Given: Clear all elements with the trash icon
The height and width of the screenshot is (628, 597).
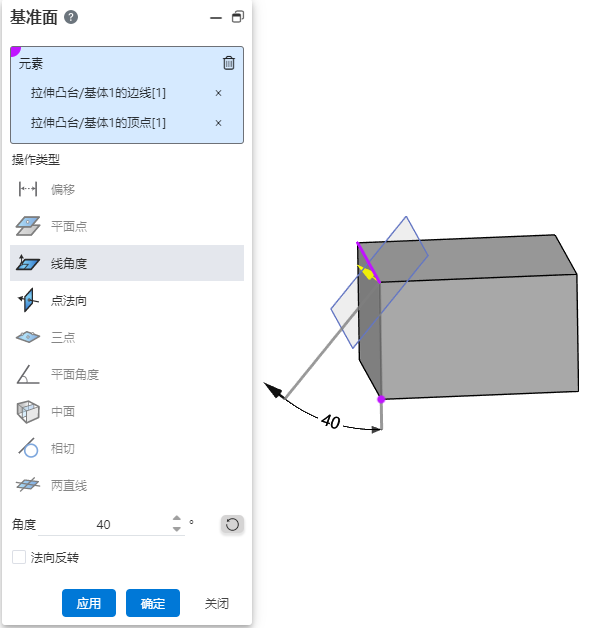Looking at the screenshot, I should click(229, 63).
